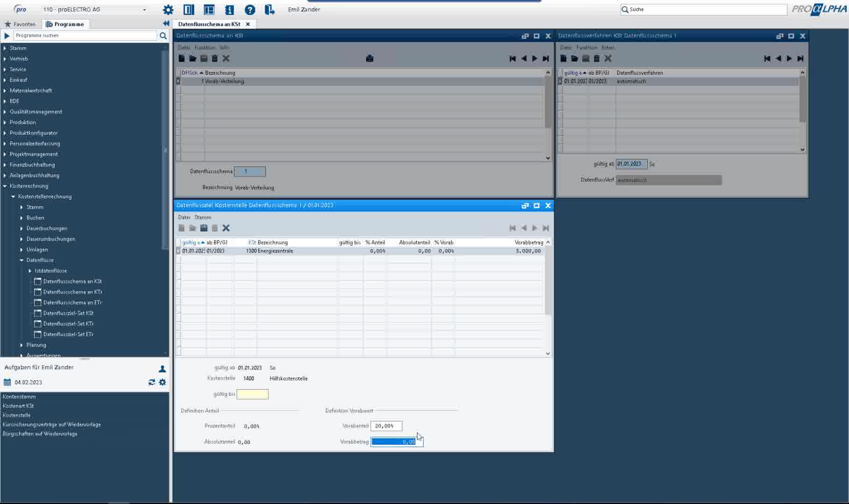Image resolution: width=849 pixels, height=504 pixels.
Task: Go to first record in Datenflussschema an KSt window
Action: (x=512, y=58)
